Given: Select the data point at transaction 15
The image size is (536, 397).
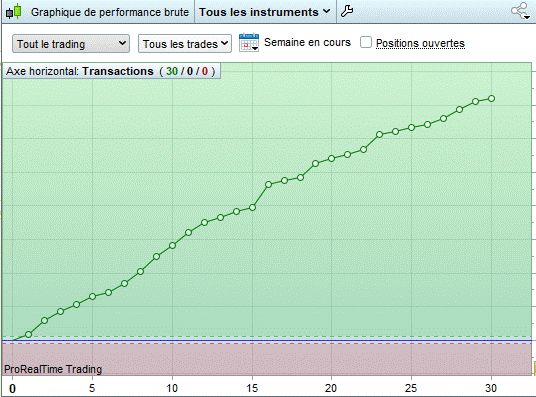Looking at the screenshot, I should 252,208.
